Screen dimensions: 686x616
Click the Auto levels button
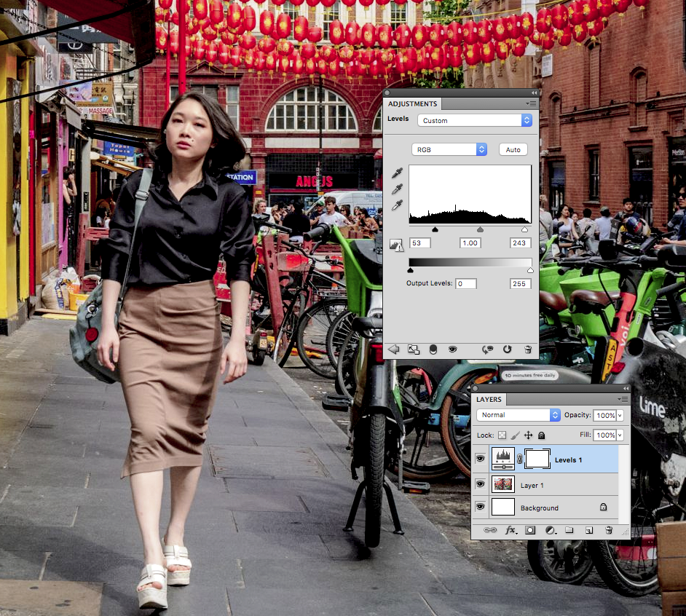point(513,149)
